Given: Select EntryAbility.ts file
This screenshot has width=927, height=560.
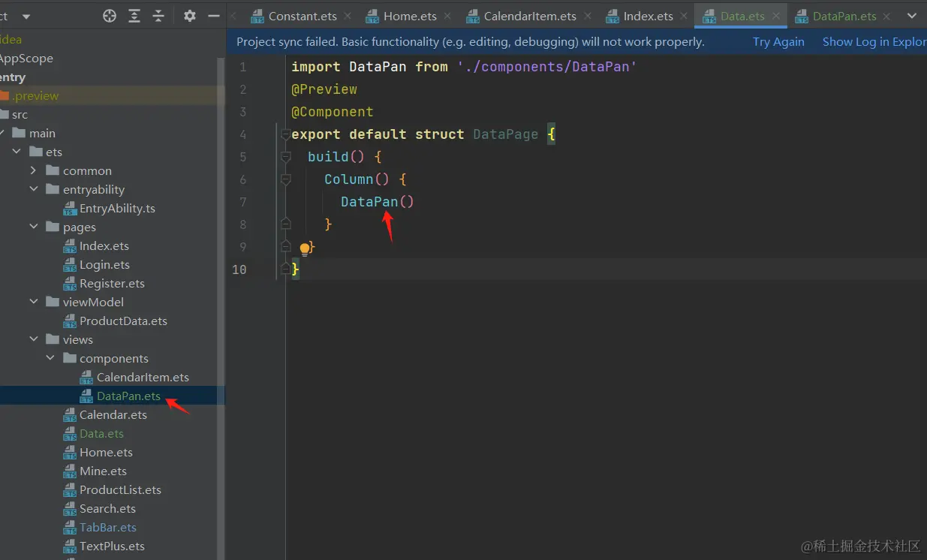Looking at the screenshot, I should point(117,208).
